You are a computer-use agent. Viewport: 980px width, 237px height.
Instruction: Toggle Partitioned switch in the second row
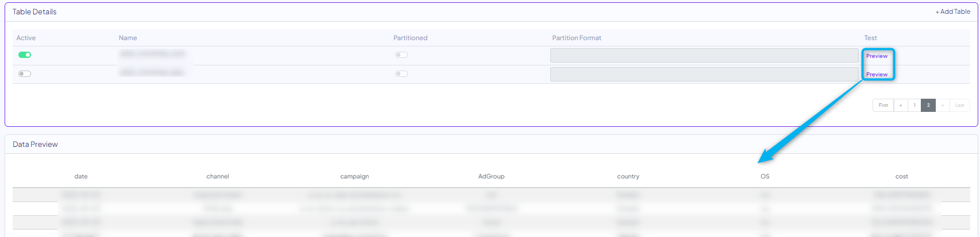pyautogui.click(x=401, y=74)
